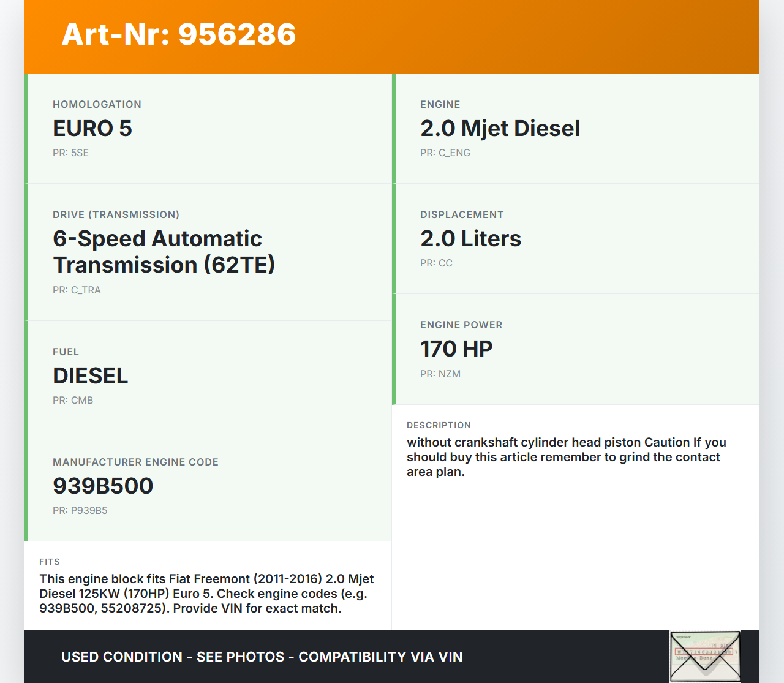Click the PR: C_TRA code label
The width and height of the screenshot is (784, 683).
pyautogui.click(x=77, y=290)
